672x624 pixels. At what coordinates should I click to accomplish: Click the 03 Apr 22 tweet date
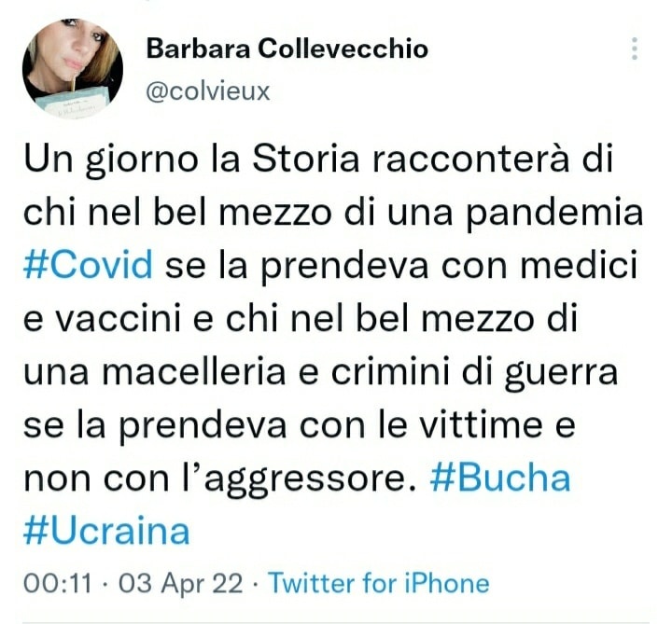[180, 583]
